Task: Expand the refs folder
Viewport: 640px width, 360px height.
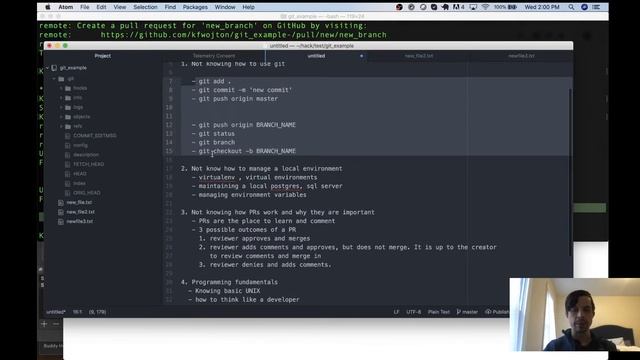Action: click(61, 126)
